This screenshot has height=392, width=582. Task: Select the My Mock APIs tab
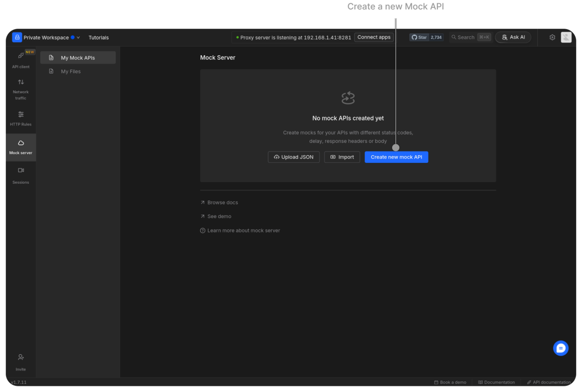(x=77, y=58)
